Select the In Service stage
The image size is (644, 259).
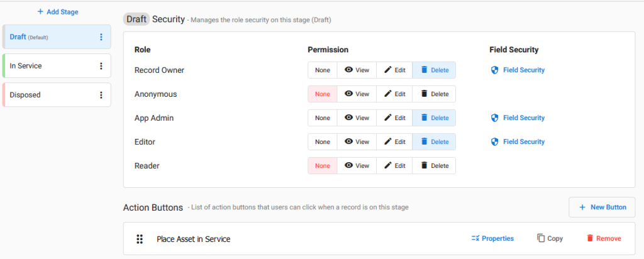[57, 65]
